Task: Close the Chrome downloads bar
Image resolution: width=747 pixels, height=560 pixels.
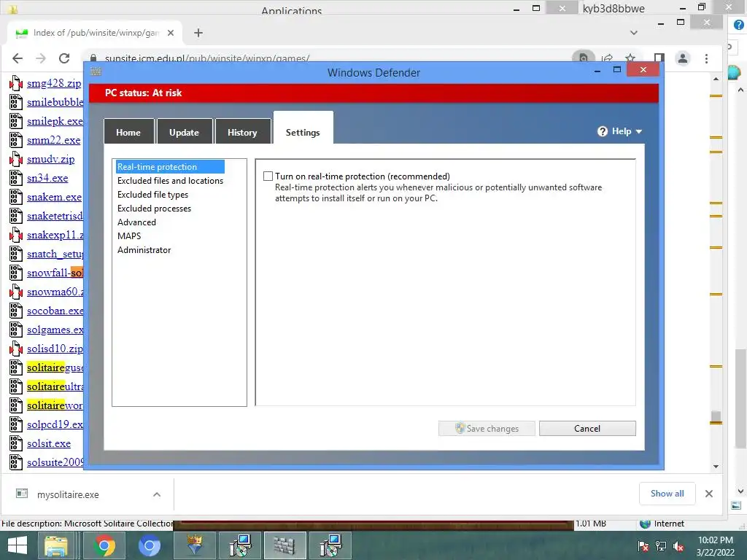Action: click(x=709, y=494)
